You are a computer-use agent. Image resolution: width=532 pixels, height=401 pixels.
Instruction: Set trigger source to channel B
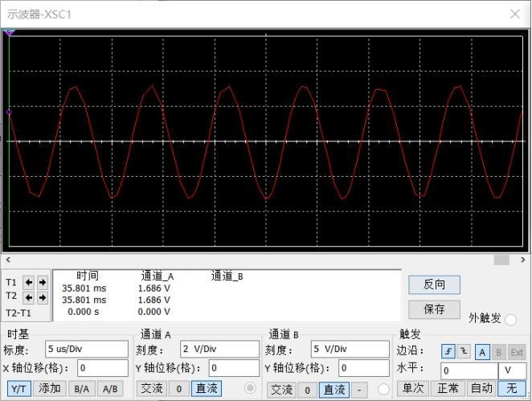(x=498, y=352)
